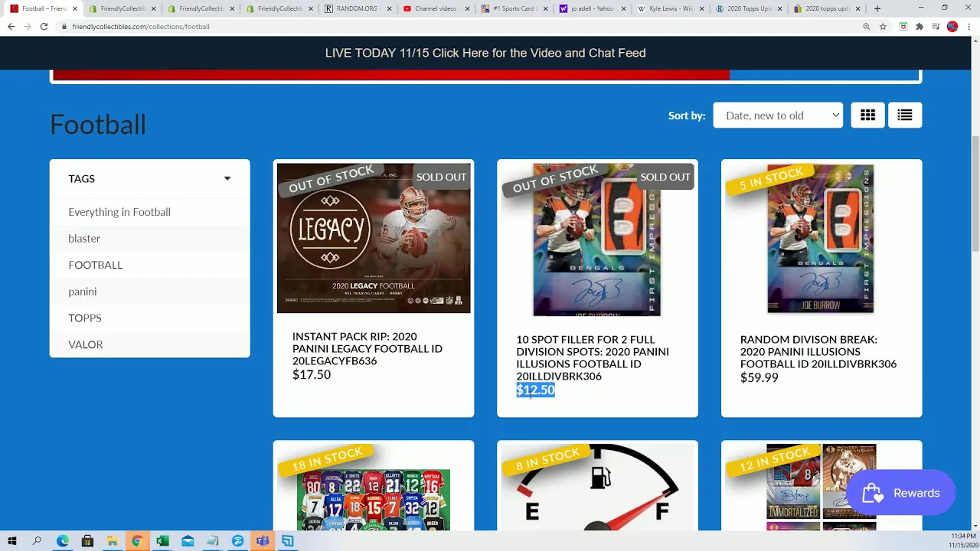
Task: Open the Sort by dropdown
Action: (778, 115)
